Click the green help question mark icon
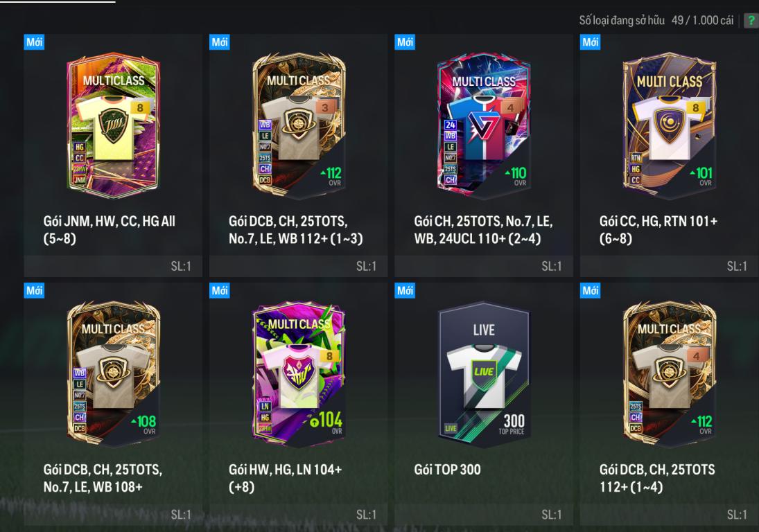This screenshot has width=759, height=532. [752, 20]
